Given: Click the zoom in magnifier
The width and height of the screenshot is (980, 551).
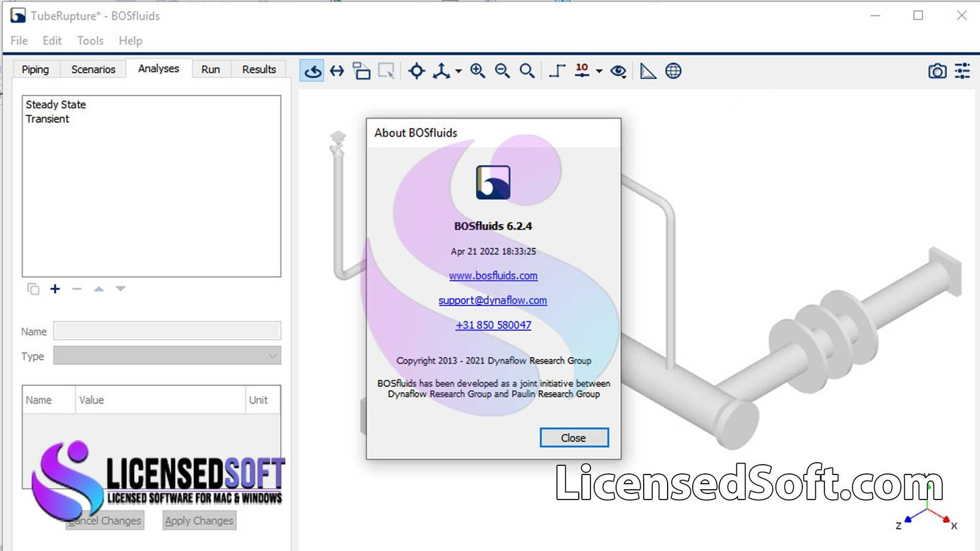Looking at the screenshot, I should click(x=478, y=71).
